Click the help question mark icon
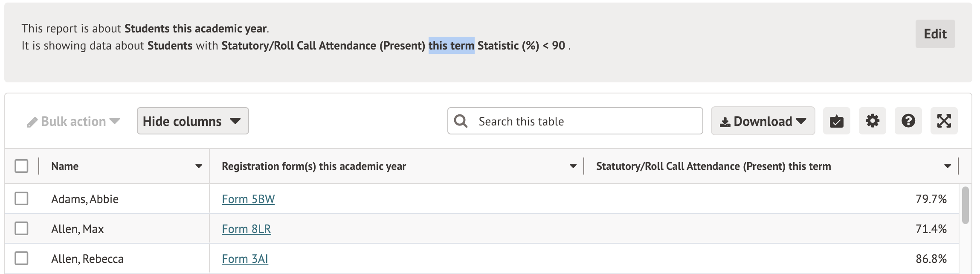The image size is (980, 274). click(x=908, y=121)
